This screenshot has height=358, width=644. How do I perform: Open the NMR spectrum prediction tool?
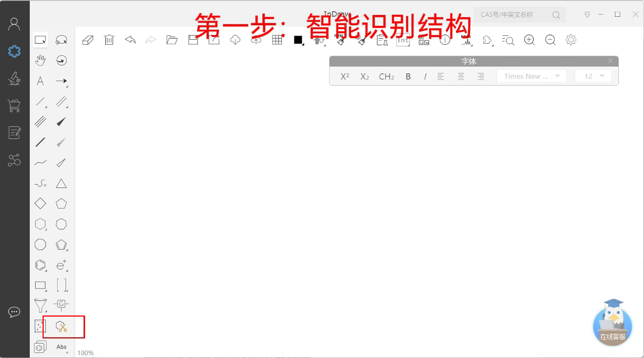[466, 40]
